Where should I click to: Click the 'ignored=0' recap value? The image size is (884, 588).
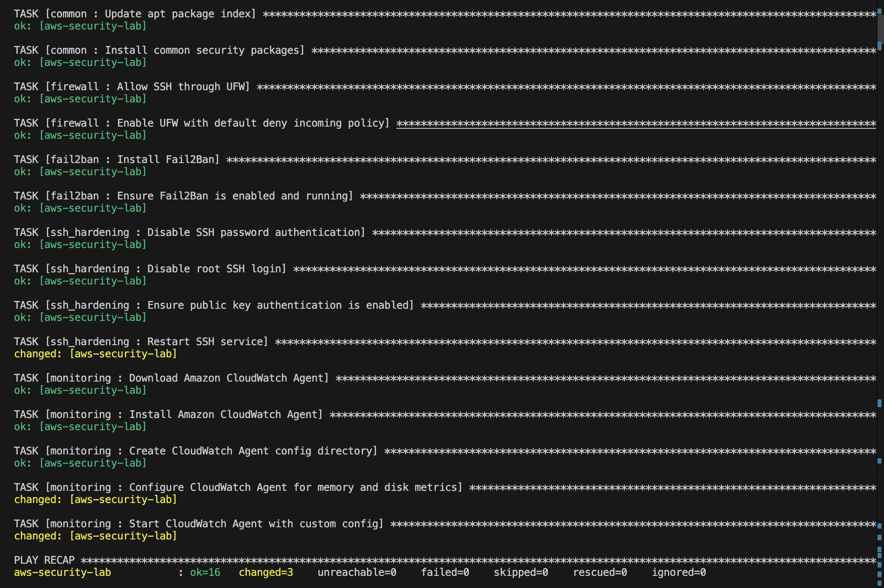pos(679,572)
